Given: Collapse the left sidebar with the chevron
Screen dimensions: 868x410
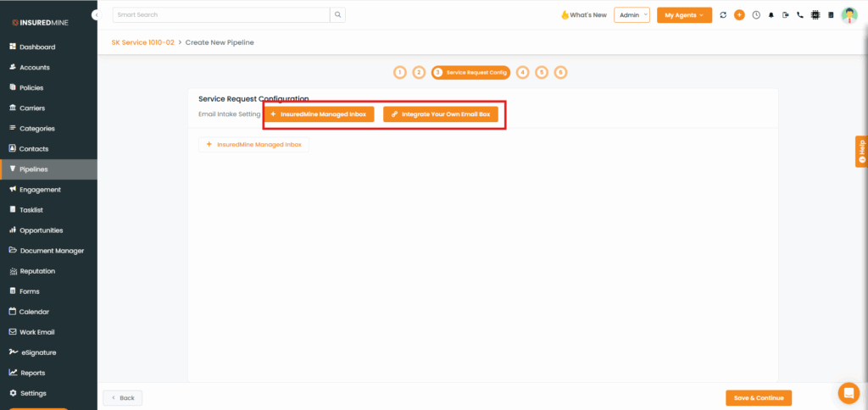Looking at the screenshot, I should pos(96,15).
